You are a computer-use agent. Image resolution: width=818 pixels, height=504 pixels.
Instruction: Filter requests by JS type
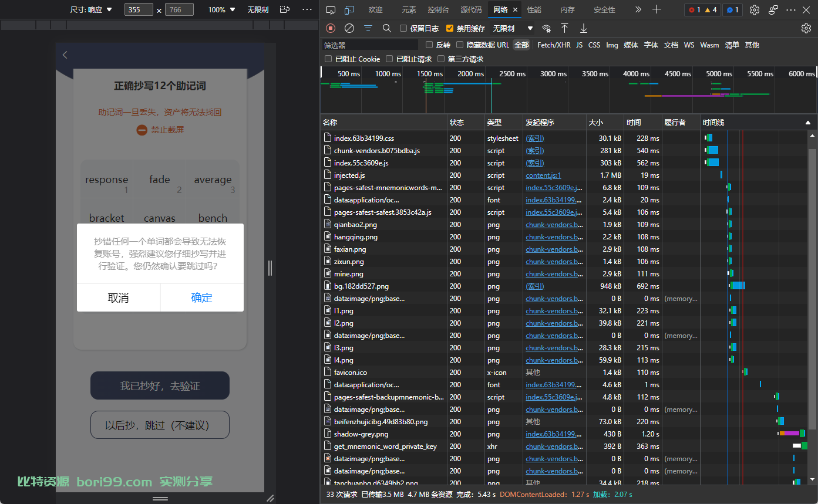tap(579, 45)
